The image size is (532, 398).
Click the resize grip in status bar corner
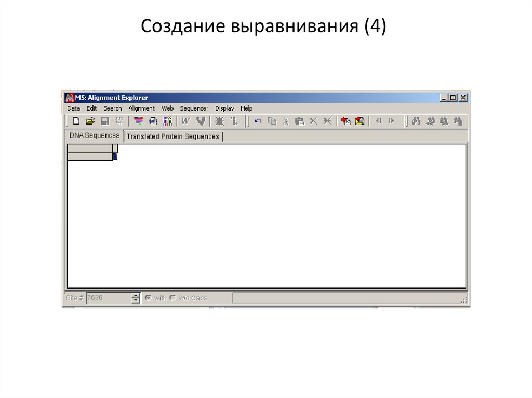point(464,300)
